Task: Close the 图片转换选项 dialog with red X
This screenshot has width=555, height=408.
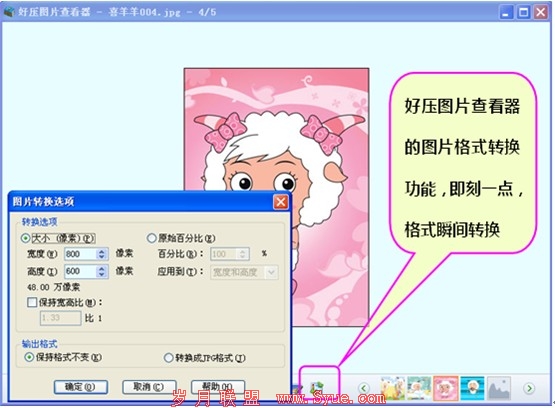Action: [x=281, y=202]
